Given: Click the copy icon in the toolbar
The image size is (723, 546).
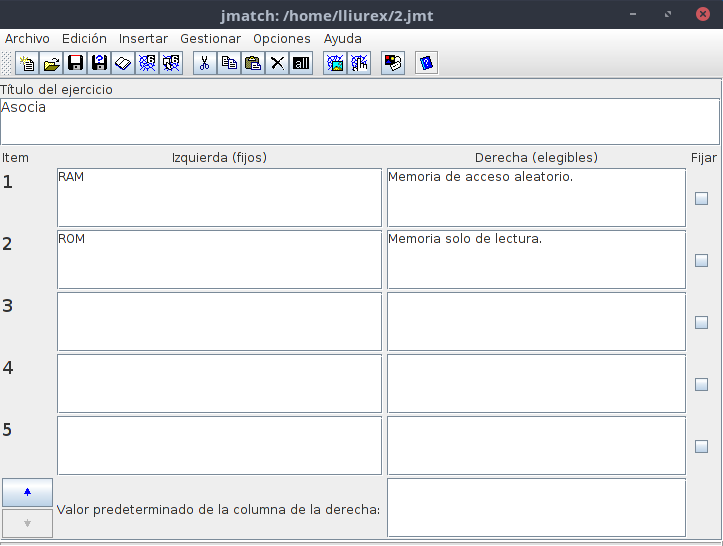Looking at the screenshot, I should (x=229, y=63).
